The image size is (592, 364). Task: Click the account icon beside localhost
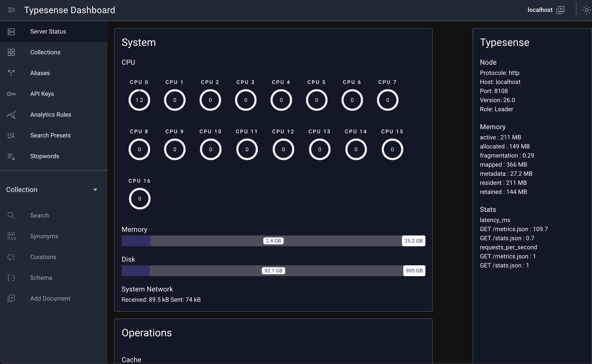(560, 10)
